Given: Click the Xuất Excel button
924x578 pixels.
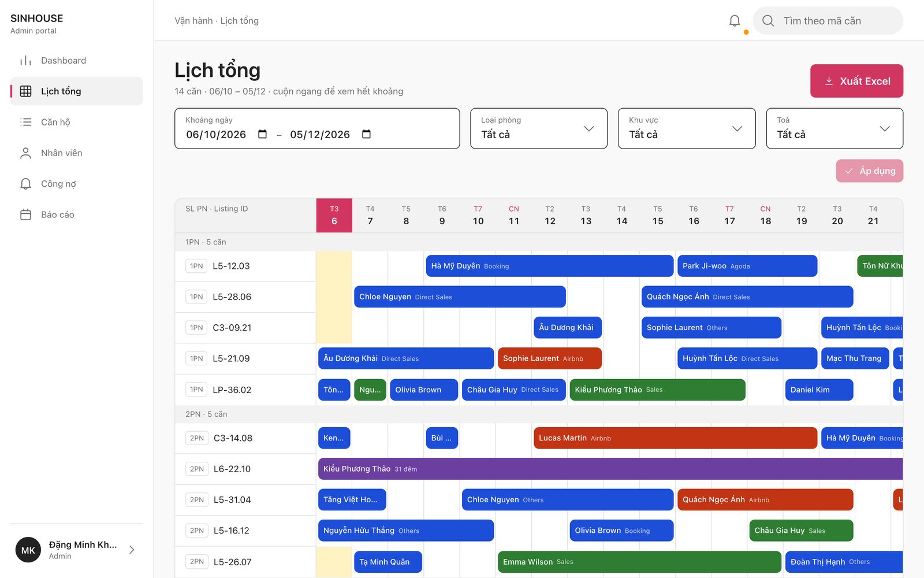Looking at the screenshot, I should (856, 81).
